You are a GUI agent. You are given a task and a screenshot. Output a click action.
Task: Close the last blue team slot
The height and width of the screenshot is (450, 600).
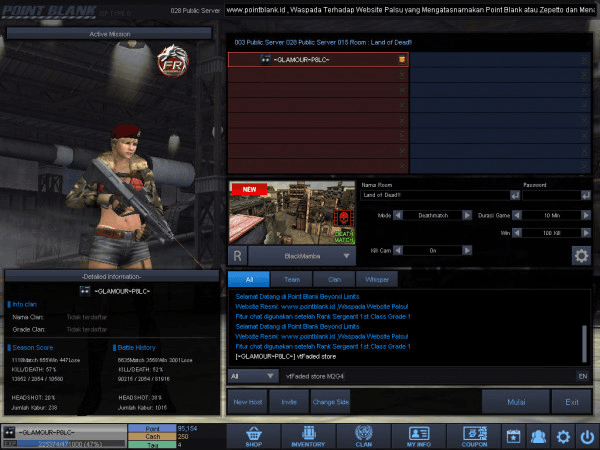(x=584, y=166)
